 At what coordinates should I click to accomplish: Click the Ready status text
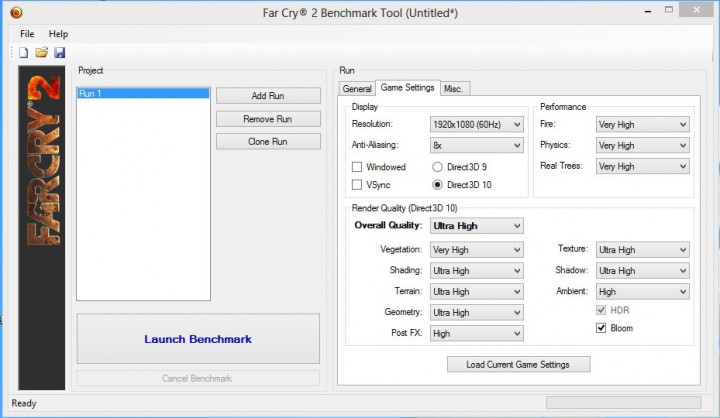(x=24, y=403)
